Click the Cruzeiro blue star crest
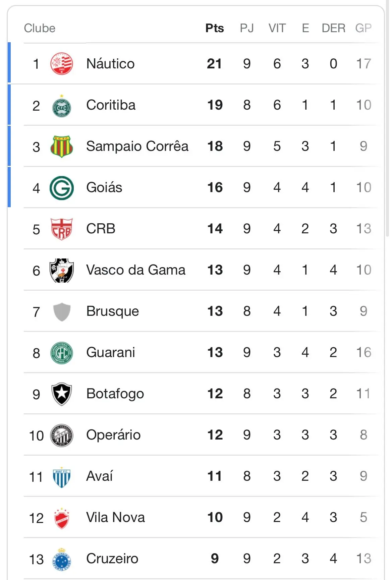Screen dimensions: 392x580 [62, 559]
